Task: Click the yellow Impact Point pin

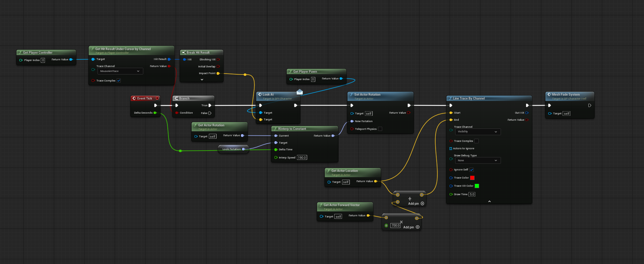Action: tap(218, 73)
